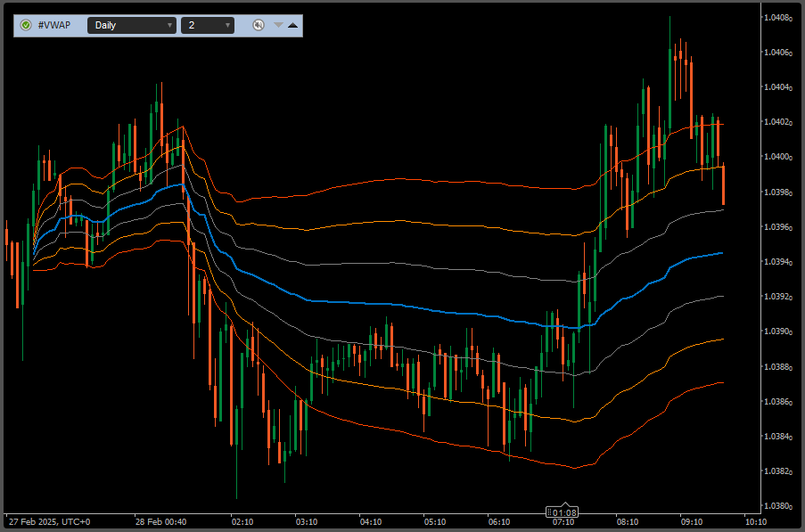The width and height of the screenshot is (805, 532).
Task: Click the blue VWAP center line
Action: click(x=357, y=304)
